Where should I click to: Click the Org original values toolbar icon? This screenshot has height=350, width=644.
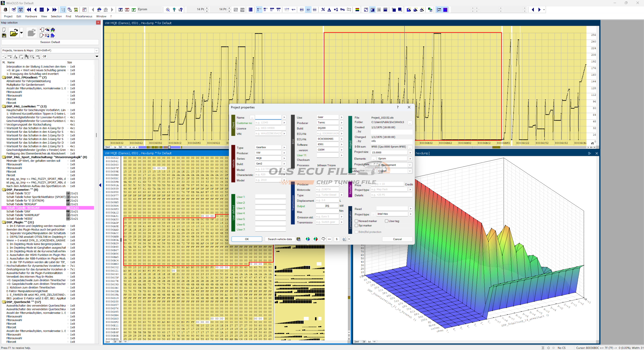[342, 10]
